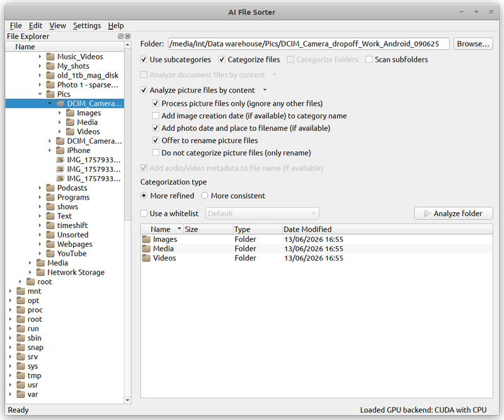Click the Images folder icon in file list
Viewport: 504px width, 420px height.
(147, 239)
